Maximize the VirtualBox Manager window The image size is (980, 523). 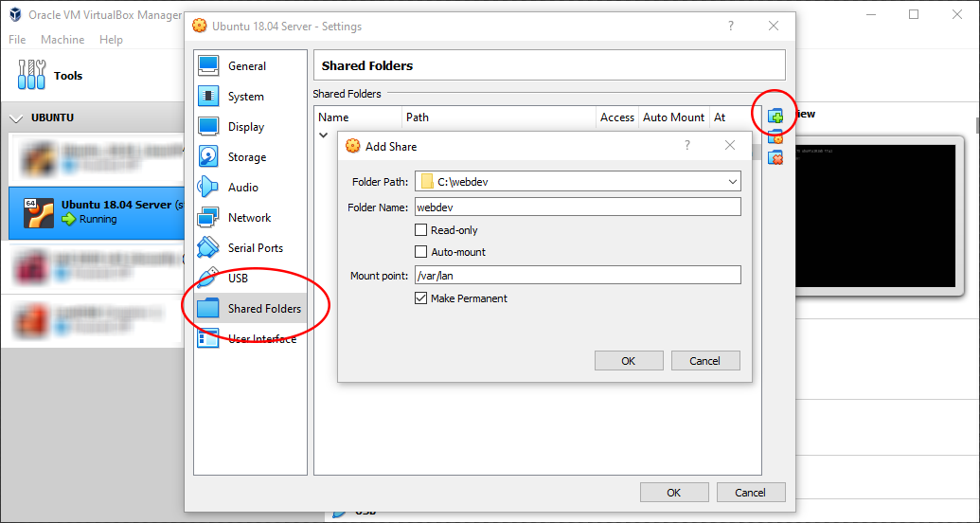[x=914, y=14]
